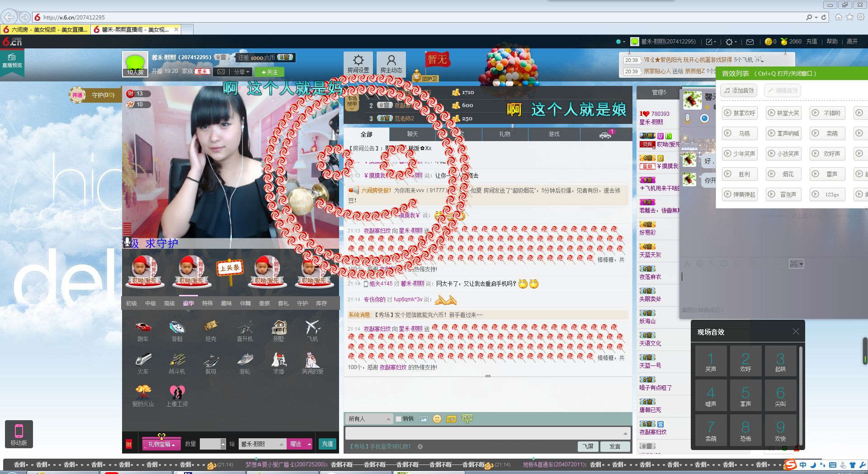Trigger sound pad 1 笑声

tap(711, 361)
